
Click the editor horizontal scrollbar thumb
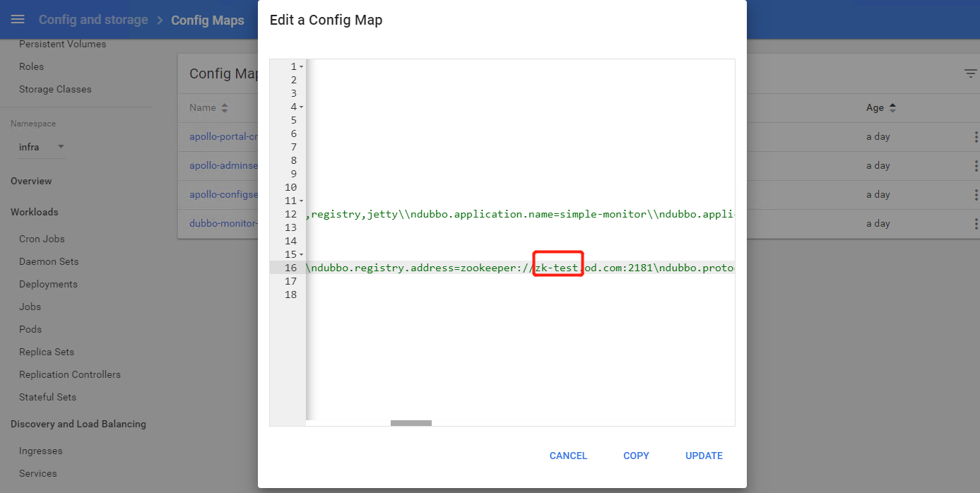click(411, 423)
